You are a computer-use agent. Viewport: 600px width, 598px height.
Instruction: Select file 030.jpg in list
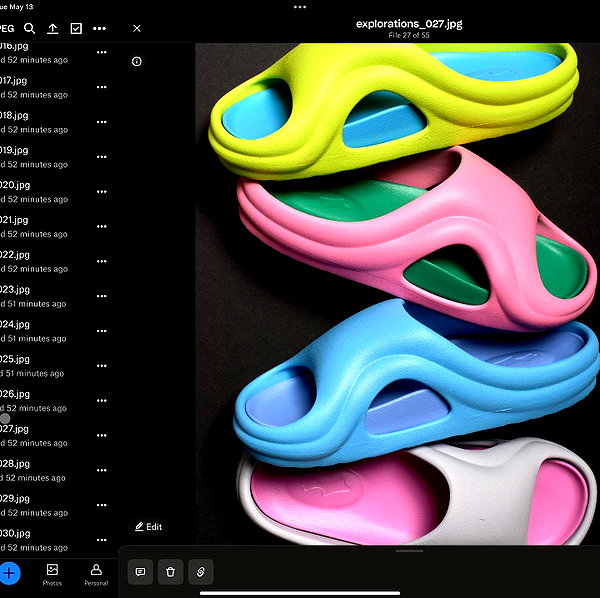[x=57, y=540]
